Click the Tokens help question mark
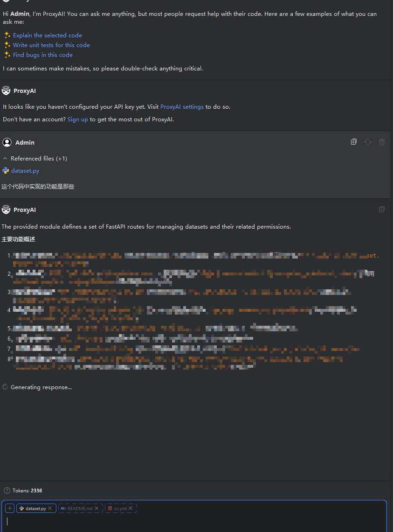Viewport: 393px width, 532px height. [7, 490]
